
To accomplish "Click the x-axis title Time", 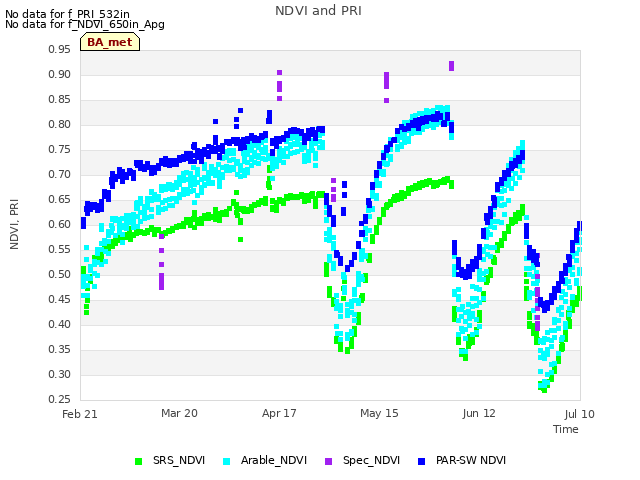I will pos(566,429).
